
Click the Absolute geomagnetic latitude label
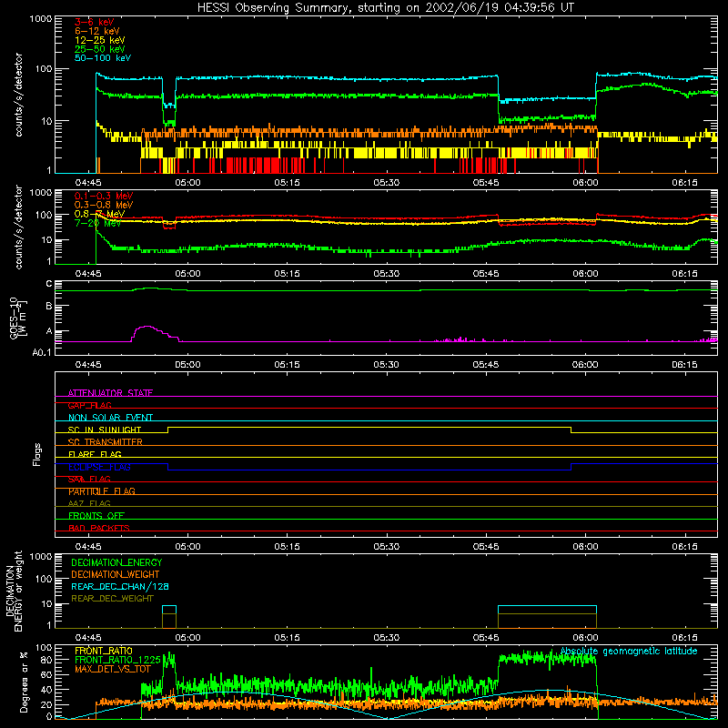pyautogui.click(x=629, y=651)
